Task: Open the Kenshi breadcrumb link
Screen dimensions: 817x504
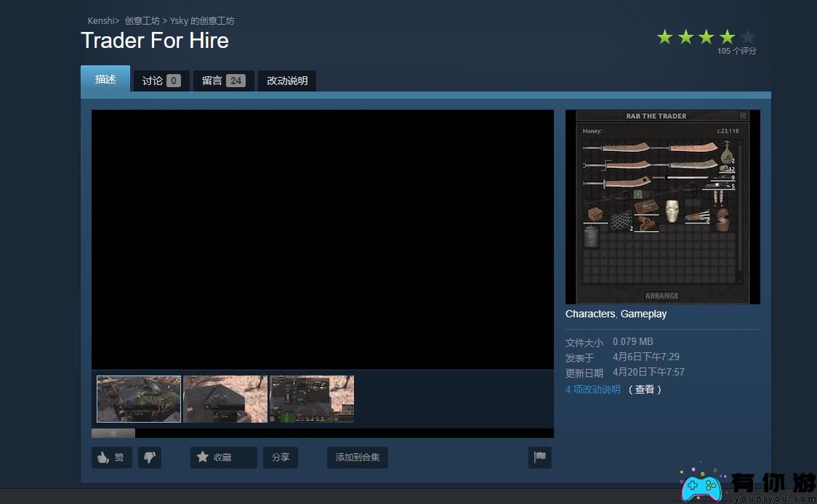Action: click(x=101, y=21)
